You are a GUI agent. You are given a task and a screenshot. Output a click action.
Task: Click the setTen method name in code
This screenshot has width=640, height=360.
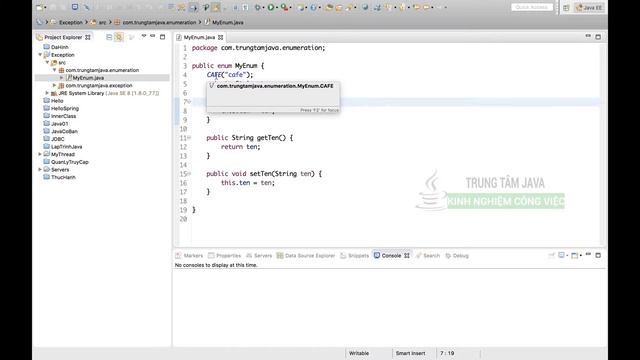[260, 174]
